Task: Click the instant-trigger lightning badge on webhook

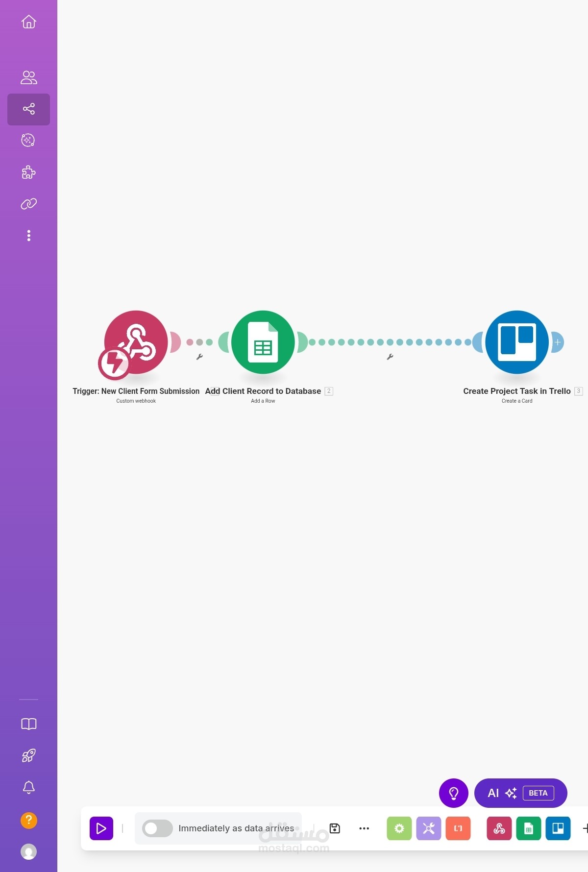Action: click(x=115, y=363)
